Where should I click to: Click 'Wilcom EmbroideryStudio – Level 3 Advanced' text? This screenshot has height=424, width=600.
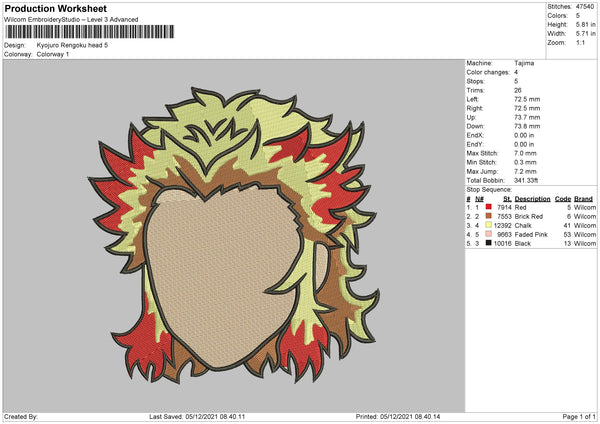tap(71, 20)
